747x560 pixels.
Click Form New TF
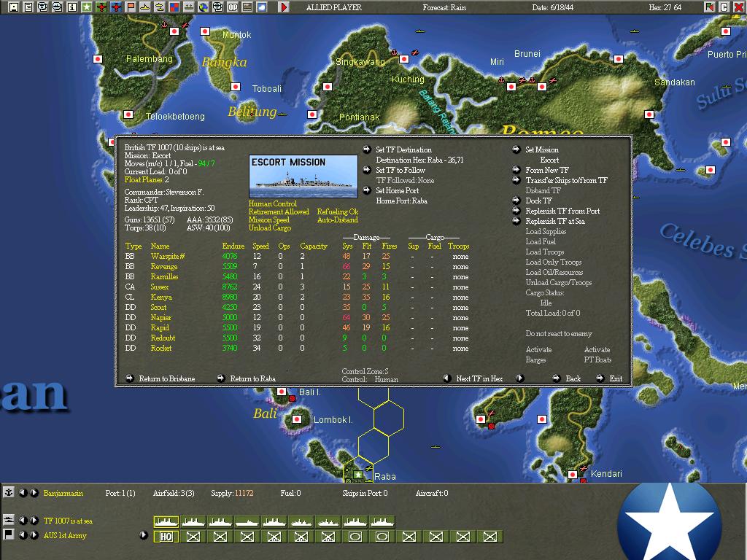[x=547, y=170]
